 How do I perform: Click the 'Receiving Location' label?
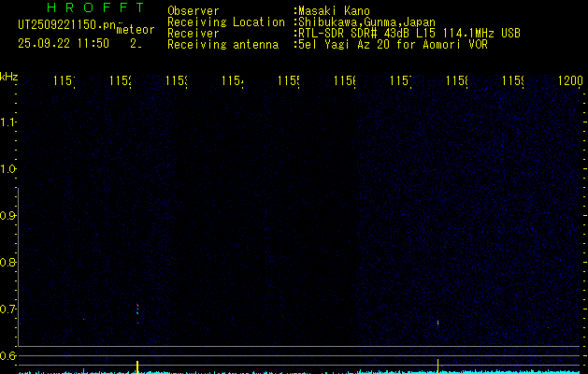(x=226, y=22)
